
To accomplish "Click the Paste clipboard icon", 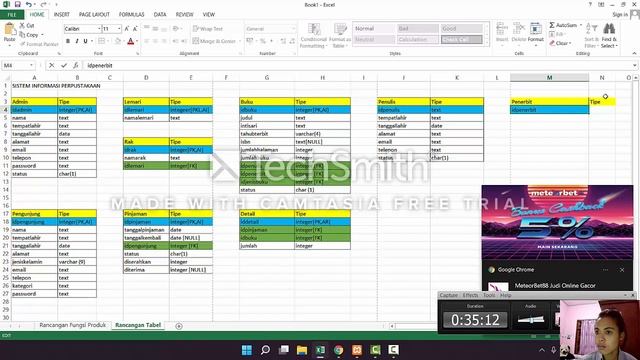I will pos(9,29).
